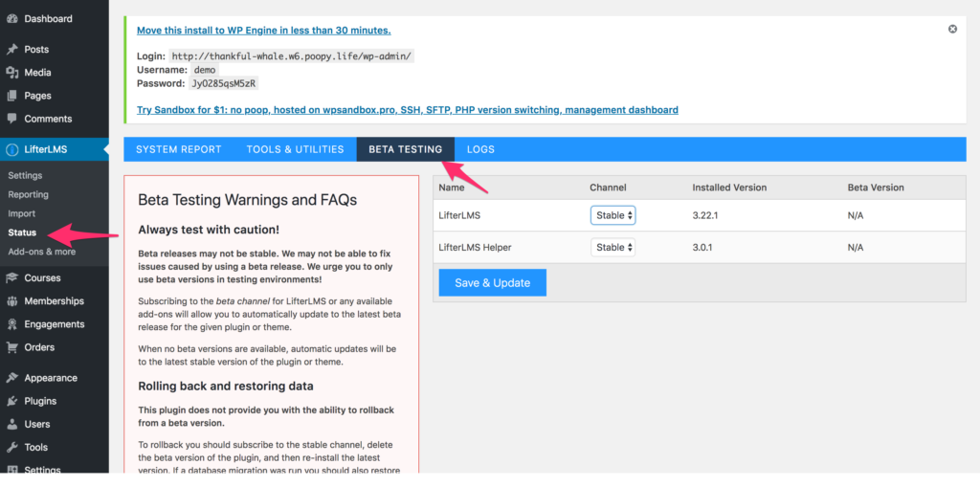Click the Channel column header
Screen dimensions: 980x487
coord(608,188)
